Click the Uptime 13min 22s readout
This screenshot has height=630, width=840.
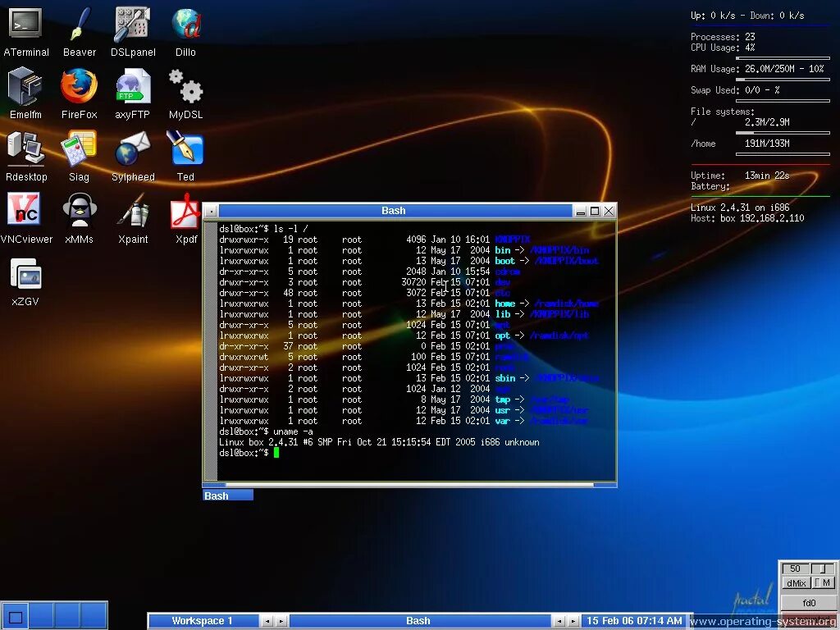[x=740, y=176]
